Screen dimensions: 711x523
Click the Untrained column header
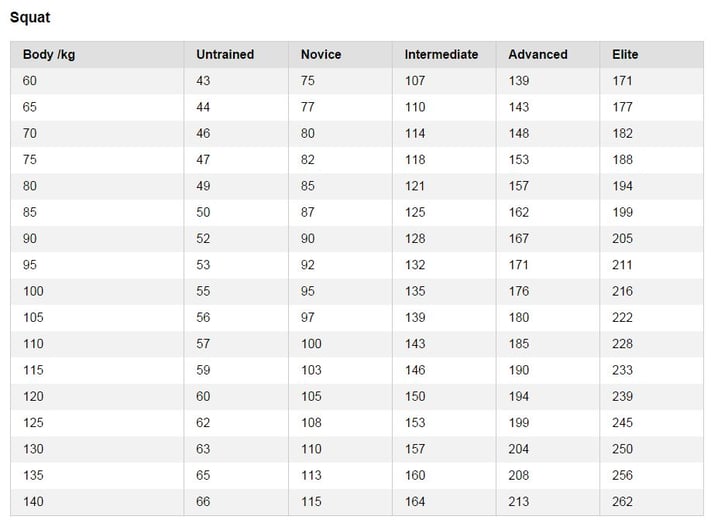click(x=225, y=54)
